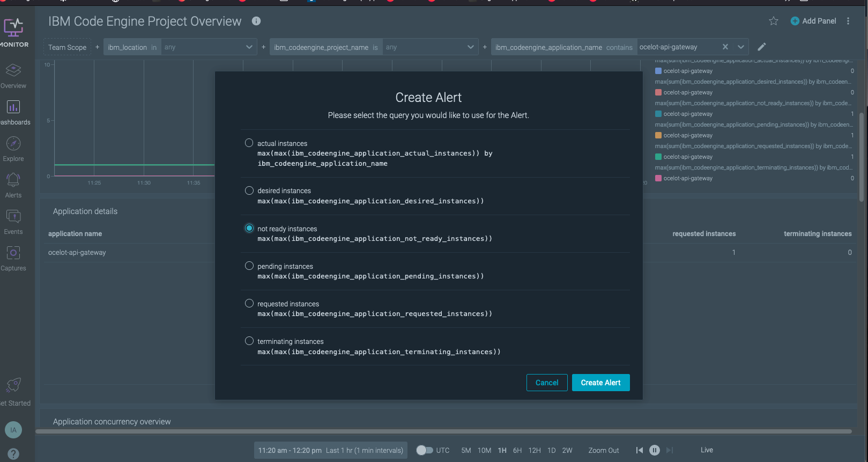868x462 pixels.
Task: Jump to previous time range
Action: click(639, 450)
